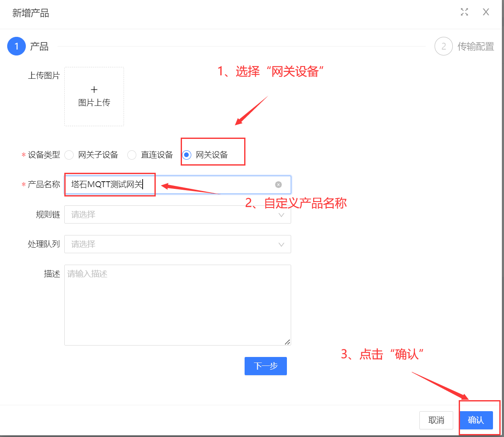
Task: Click into the 描述 text area
Action: coord(177,305)
